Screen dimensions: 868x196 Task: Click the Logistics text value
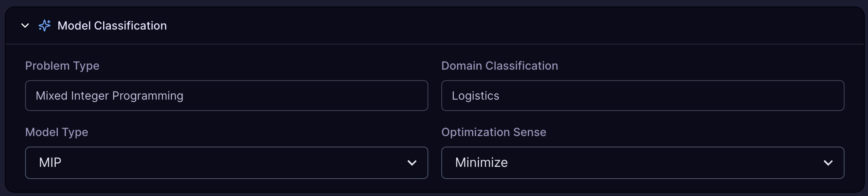[x=476, y=96]
